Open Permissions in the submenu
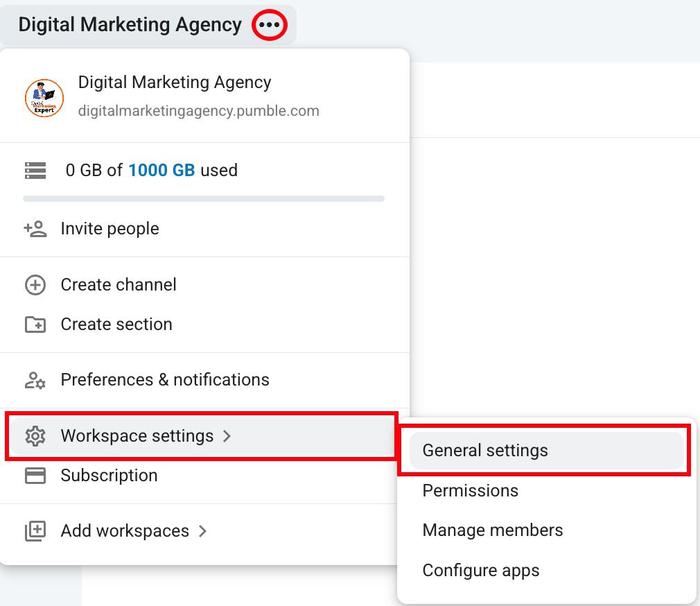The width and height of the screenshot is (700, 606). 471,491
